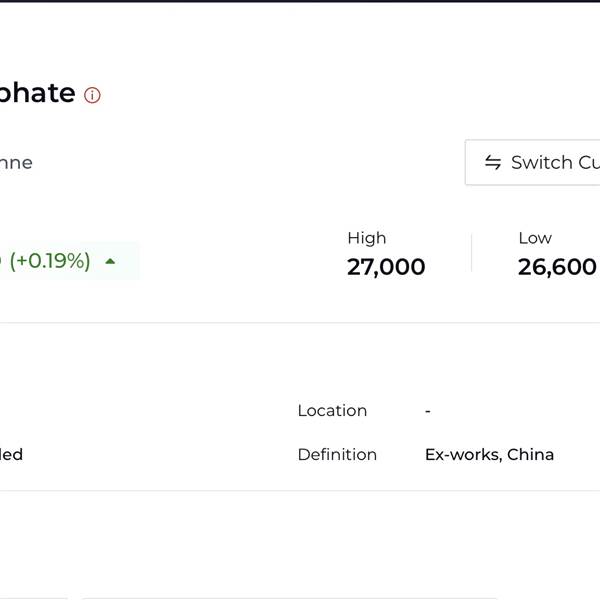Image resolution: width=600 pixels, height=600 pixels.
Task: Click the 26,600 low value
Action: pos(557,267)
